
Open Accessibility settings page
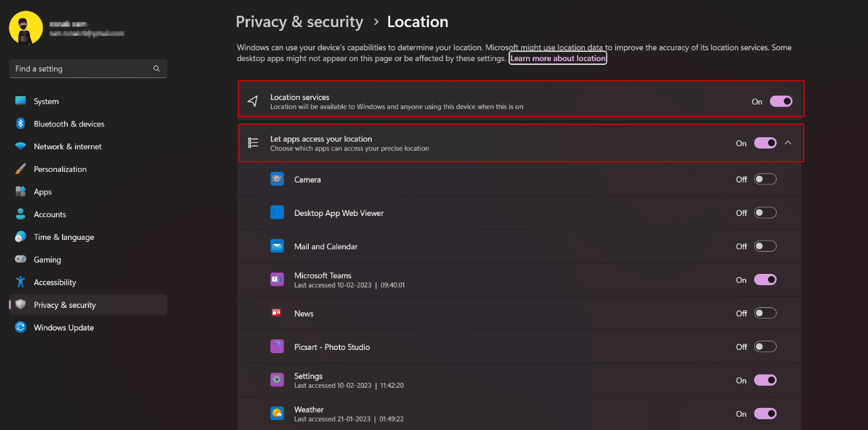tap(88, 282)
